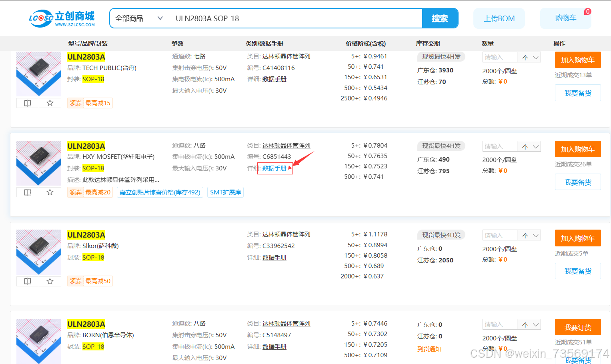Open 达林顿晶体管阵列 category for C33962542
Viewport: 611px width, 364px height.
286,234
